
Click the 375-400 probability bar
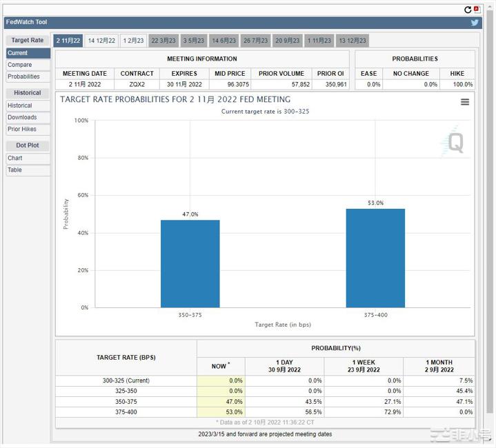(375, 258)
